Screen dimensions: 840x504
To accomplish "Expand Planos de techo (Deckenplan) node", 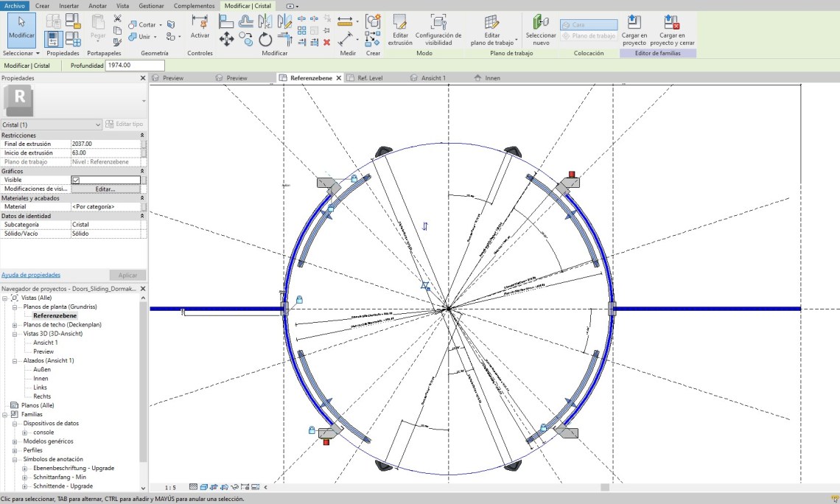I will [x=15, y=325].
